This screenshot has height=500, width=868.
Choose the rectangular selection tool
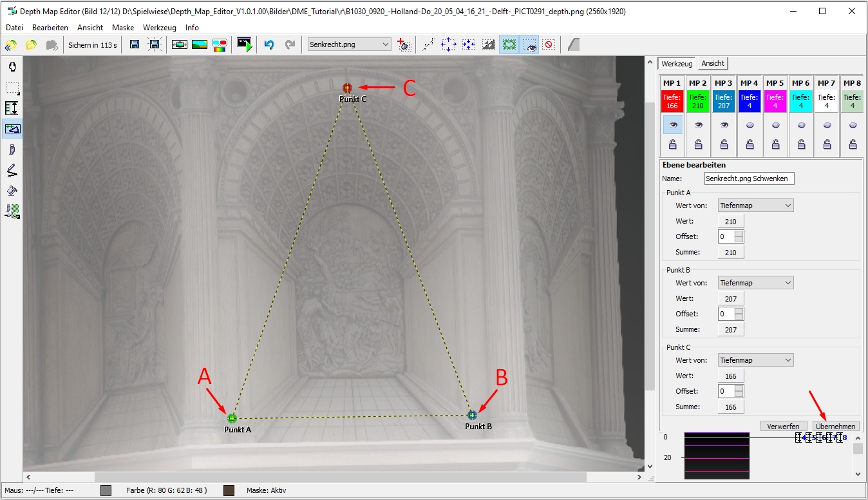click(12, 88)
